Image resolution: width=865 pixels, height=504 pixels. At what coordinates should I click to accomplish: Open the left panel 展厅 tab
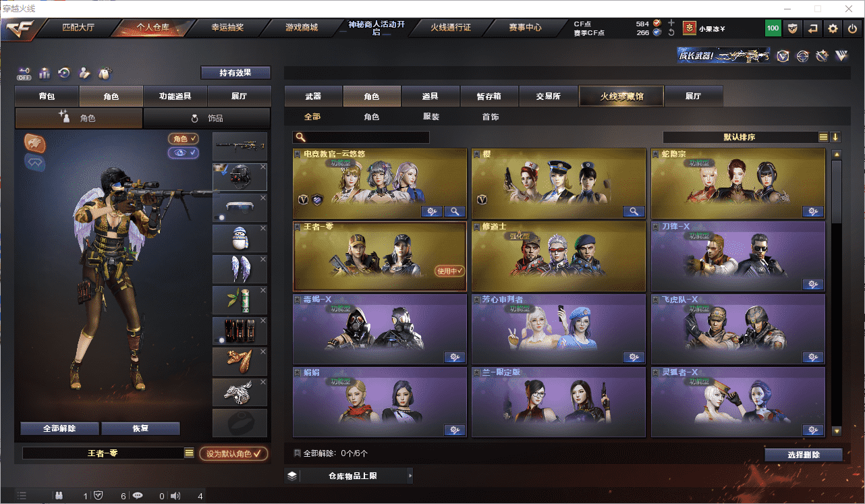239,96
